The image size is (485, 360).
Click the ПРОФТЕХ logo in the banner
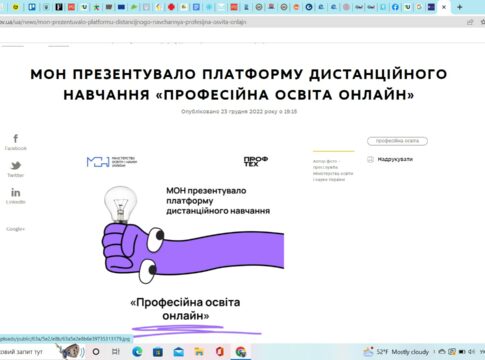point(256,161)
